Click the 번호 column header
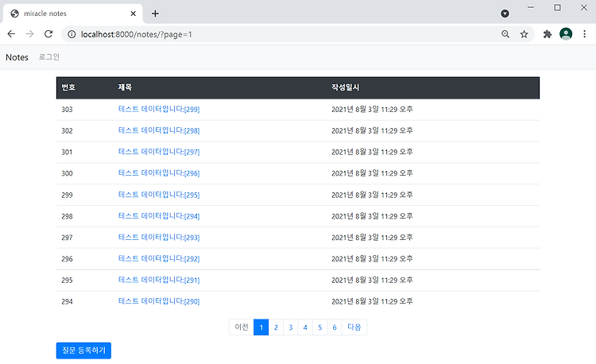 tap(68, 87)
